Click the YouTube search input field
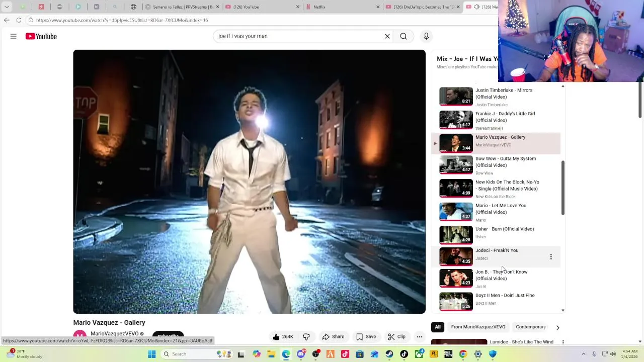The image size is (644, 362). pyautogui.click(x=299, y=36)
